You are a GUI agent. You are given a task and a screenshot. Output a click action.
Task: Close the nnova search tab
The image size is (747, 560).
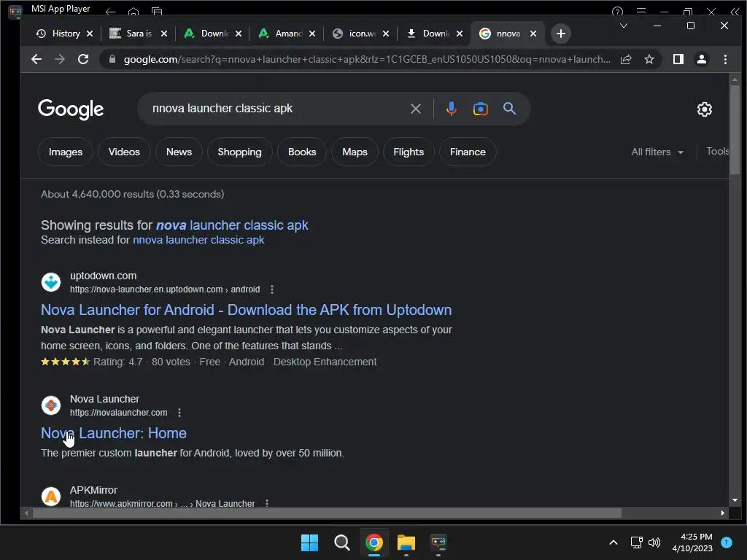533,34
